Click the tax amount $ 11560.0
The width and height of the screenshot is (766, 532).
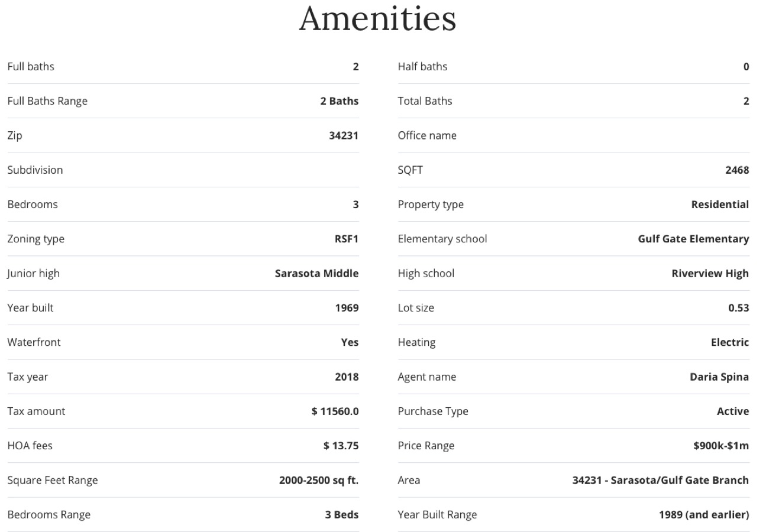pos(335,411)
